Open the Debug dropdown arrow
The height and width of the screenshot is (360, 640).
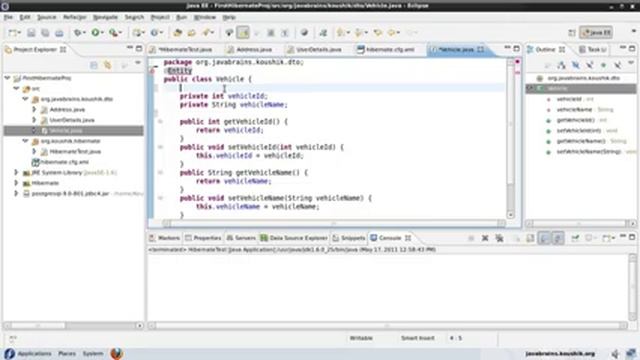pyautogui.click(x=84, y=33)
